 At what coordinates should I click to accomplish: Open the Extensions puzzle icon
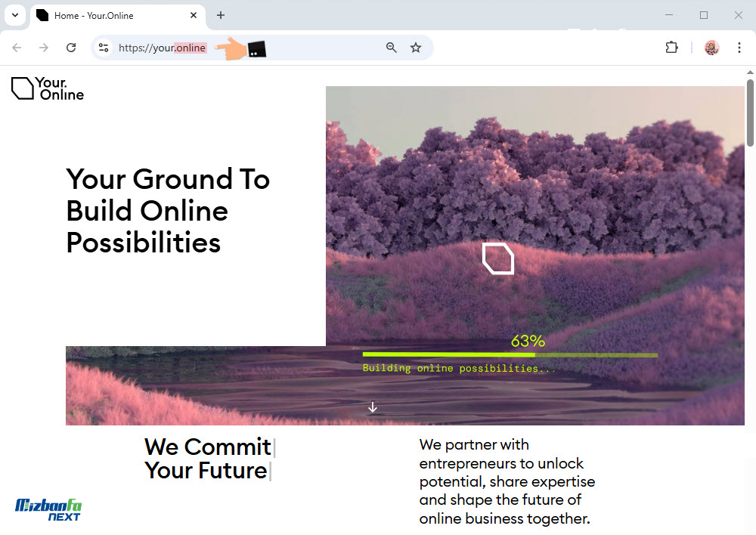point(671,48)
